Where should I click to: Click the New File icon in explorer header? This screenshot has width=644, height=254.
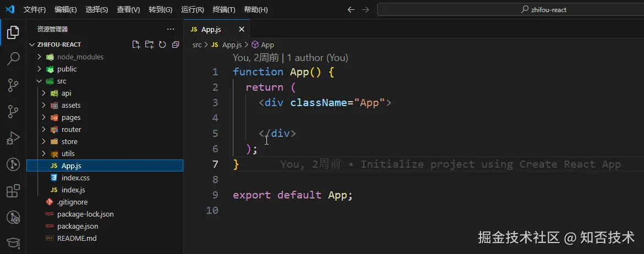coord(137,45)
